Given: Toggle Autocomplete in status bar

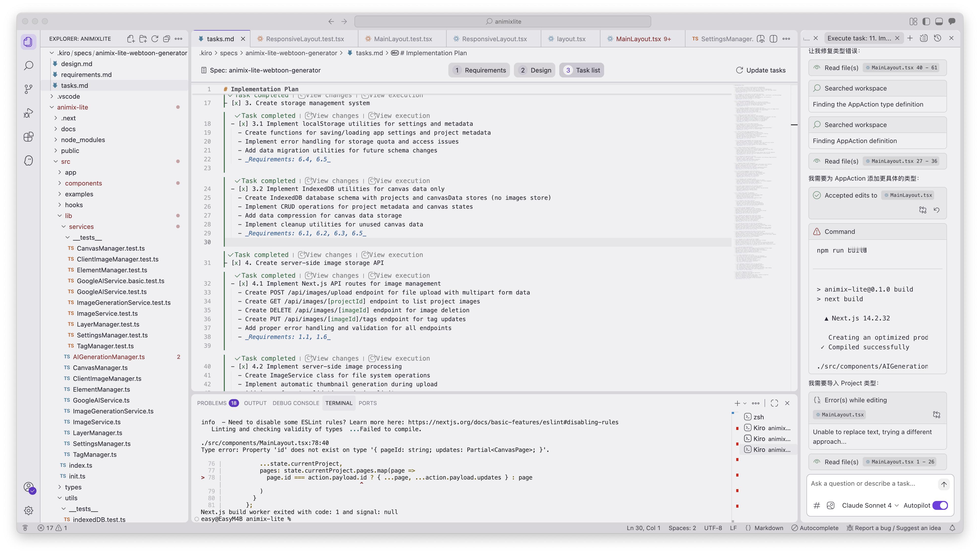Looking at the screenshot, I should (815, 528).
